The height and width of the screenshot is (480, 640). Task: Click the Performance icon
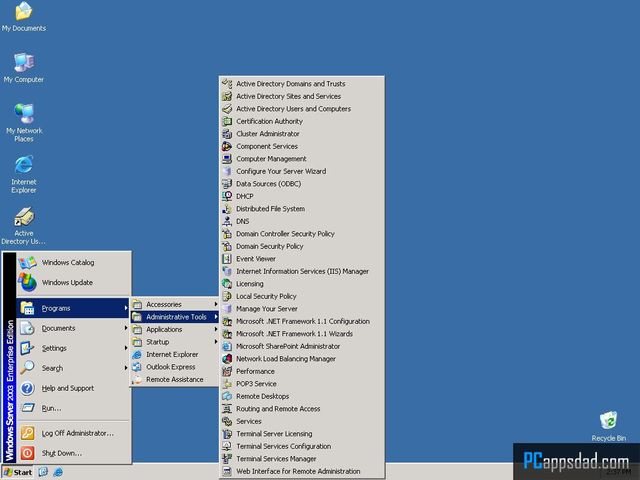pos(227,371)
